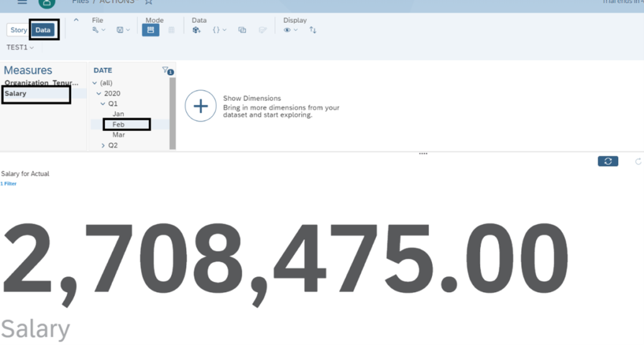Select the Organization_Tenur... measure
Image resolution: width=644 pixels, height=345 pixels.
[41, 82]
